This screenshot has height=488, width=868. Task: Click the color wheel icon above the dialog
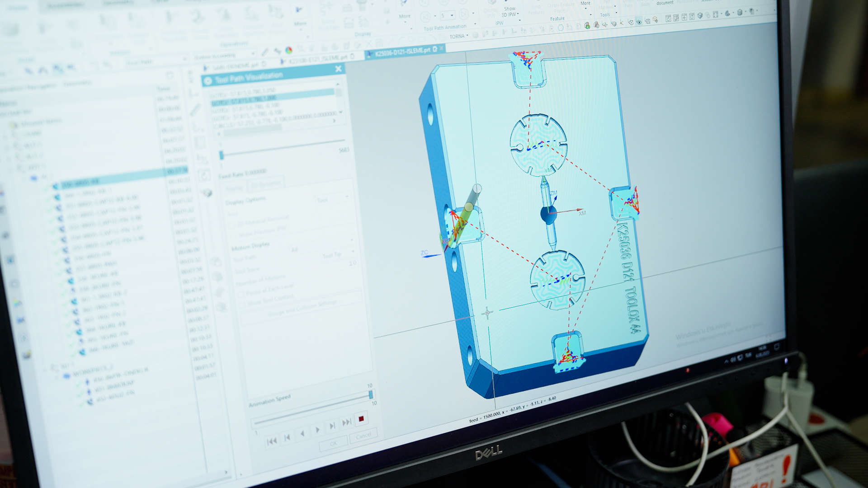(x=289, y=50)
